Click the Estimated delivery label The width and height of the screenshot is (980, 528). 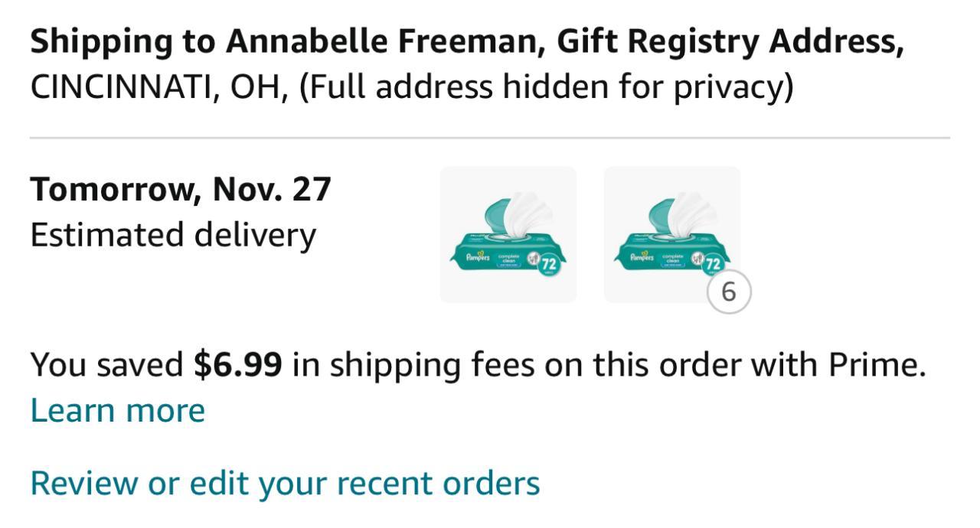[172, 234]
